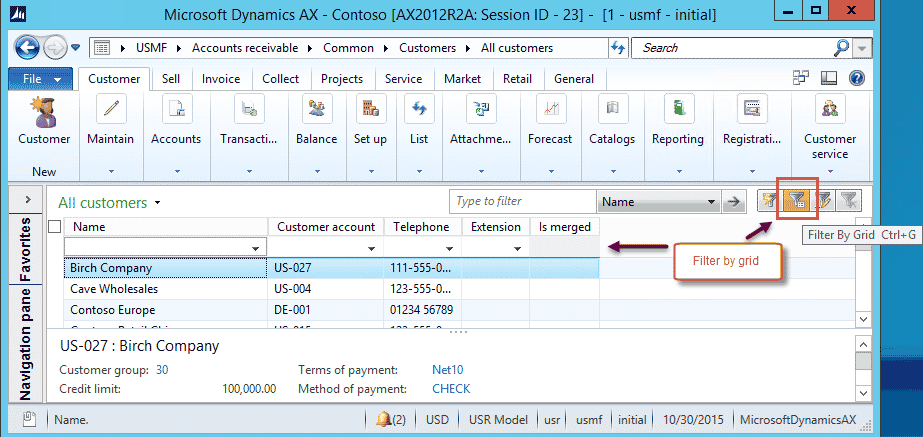Click the notifications bell in status bar
The width and height of the screenshot is (923, 437).
(384, 420)
